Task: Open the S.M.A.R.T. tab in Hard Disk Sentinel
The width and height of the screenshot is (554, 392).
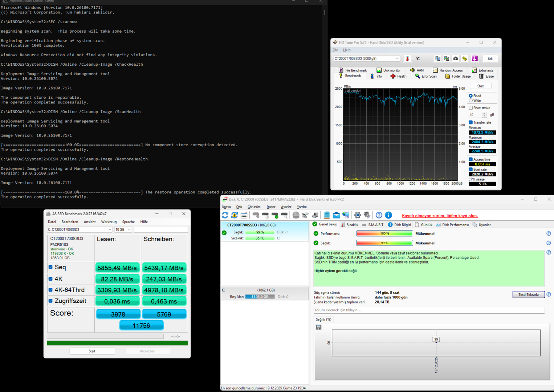Action: pyautogui.click(x=373, y=225)
